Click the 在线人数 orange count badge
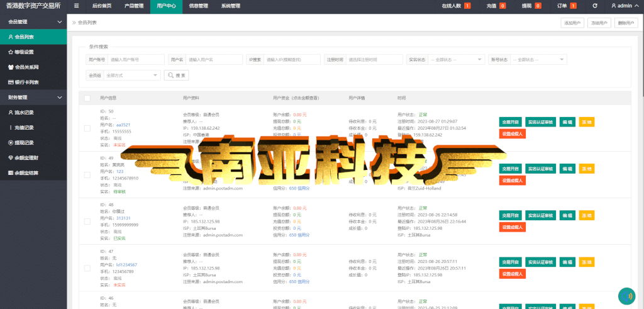 (x=467, y=6)
